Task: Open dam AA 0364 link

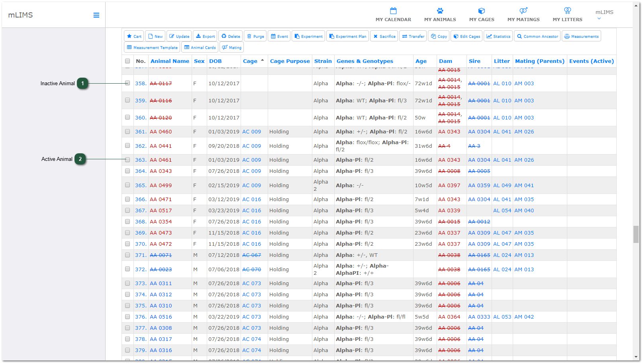Action: tap(449, 317)
